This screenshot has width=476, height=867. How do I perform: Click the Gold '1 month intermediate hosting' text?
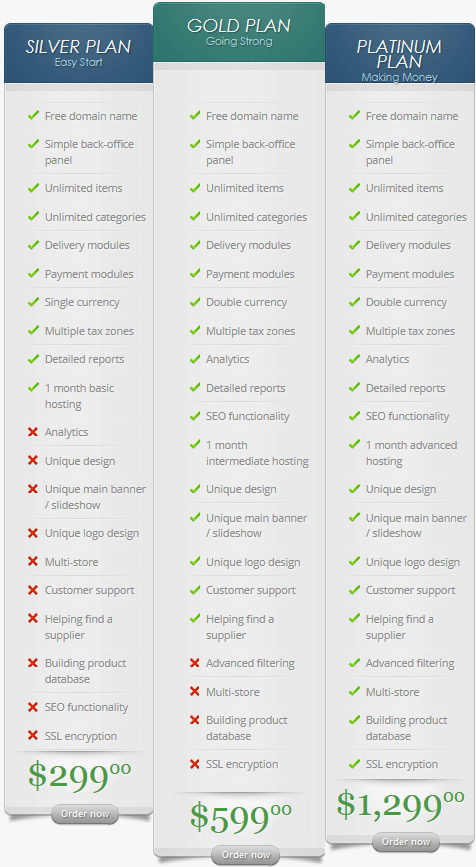tap(257, 453)
